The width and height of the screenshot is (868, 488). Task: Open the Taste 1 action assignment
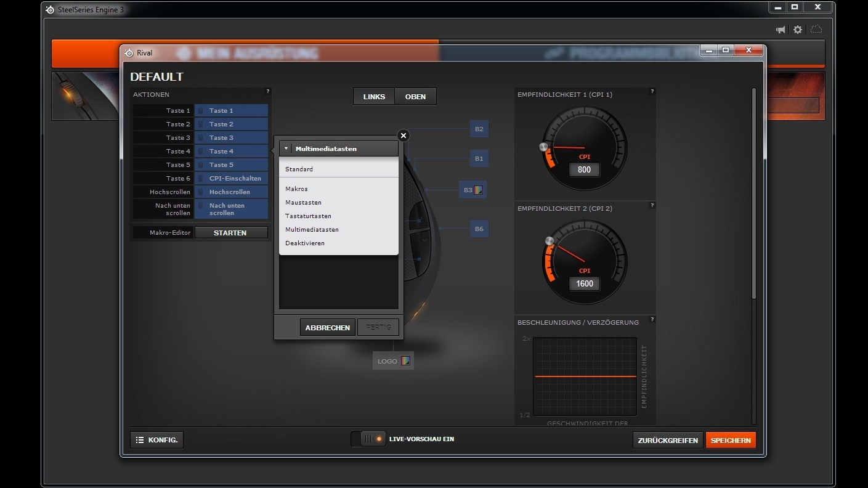(231, 111)
